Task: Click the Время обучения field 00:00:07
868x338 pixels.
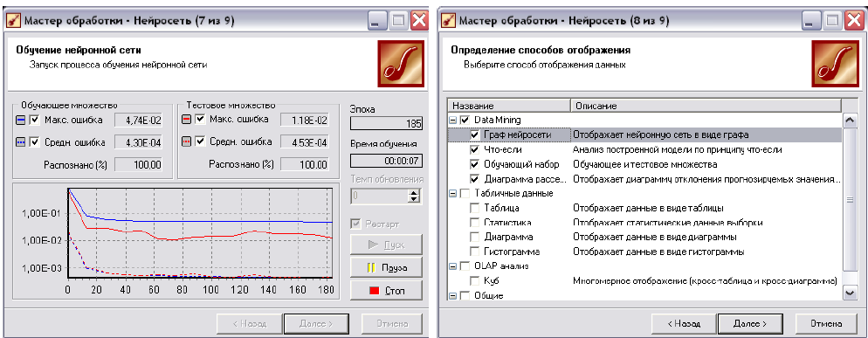Action: click(386, 161)
